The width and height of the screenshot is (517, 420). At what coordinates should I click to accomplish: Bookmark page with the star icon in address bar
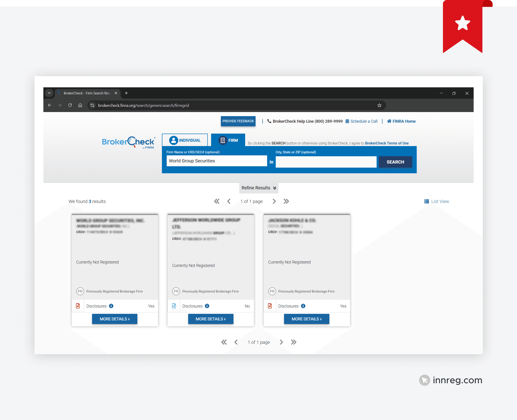(x=379, y=105)
